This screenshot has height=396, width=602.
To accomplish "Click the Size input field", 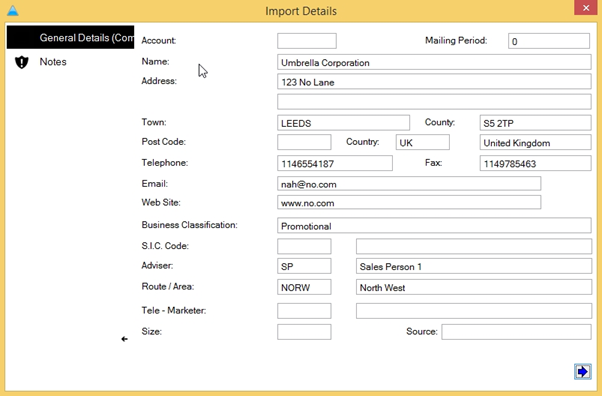I will tap(304, 332).
